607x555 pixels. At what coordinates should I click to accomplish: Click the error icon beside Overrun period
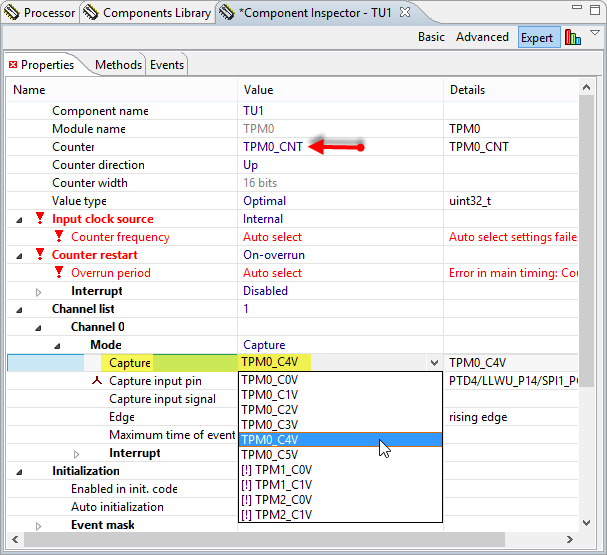coord(59,273)
